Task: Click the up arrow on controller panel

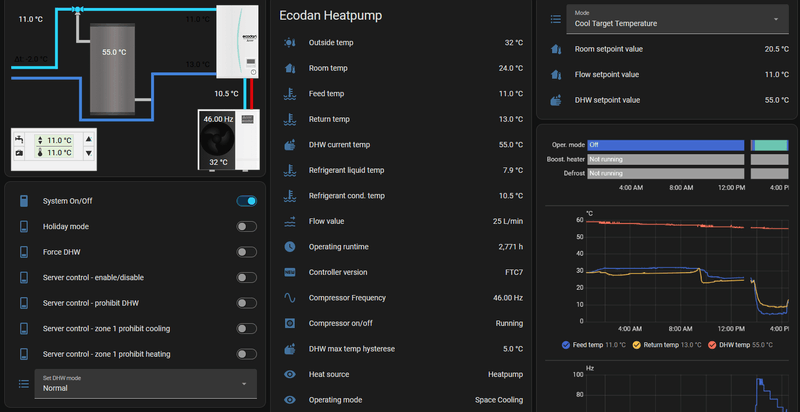Action: [89, 139]
